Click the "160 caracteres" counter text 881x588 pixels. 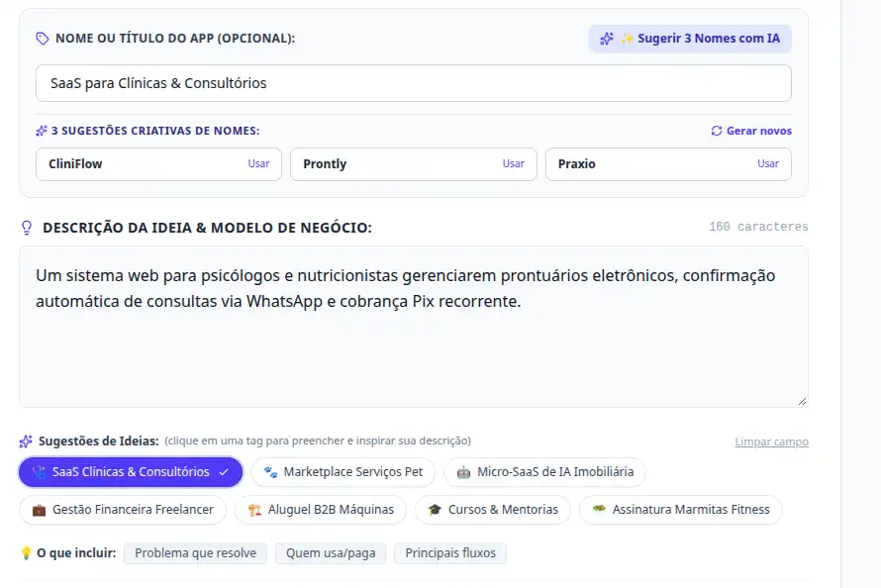tap(758, 227)
